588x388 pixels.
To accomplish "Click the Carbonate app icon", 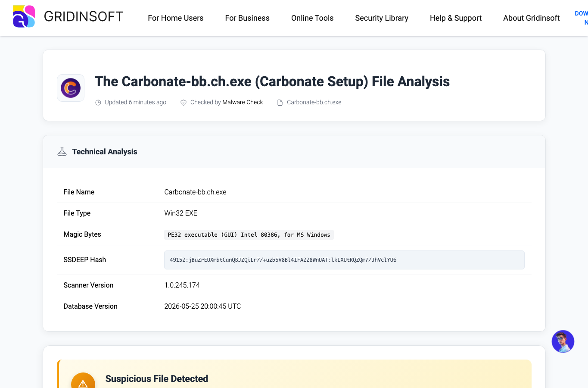I will click(71, 88).
